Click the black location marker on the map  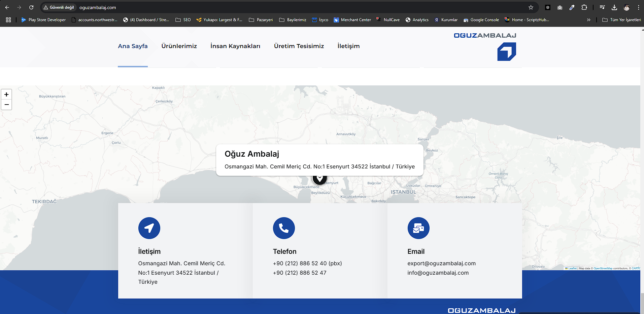coord(319,179)
